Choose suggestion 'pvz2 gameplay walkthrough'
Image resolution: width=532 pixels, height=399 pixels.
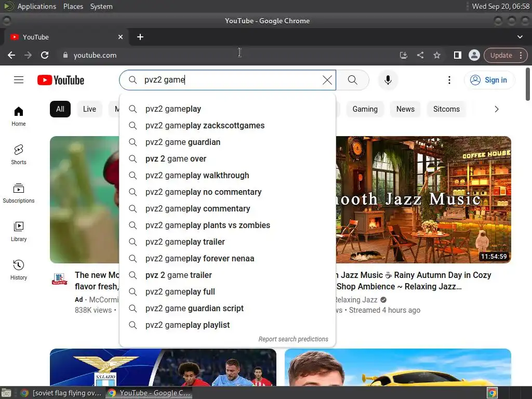(x=228, y=176)
